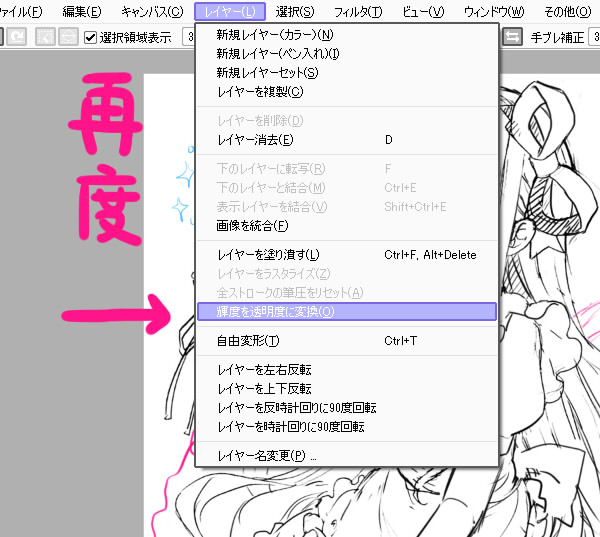Choose レイヤーを時計回りに90度回転
The height and width of the screenshot is (537, 600).
pos(347,427)
